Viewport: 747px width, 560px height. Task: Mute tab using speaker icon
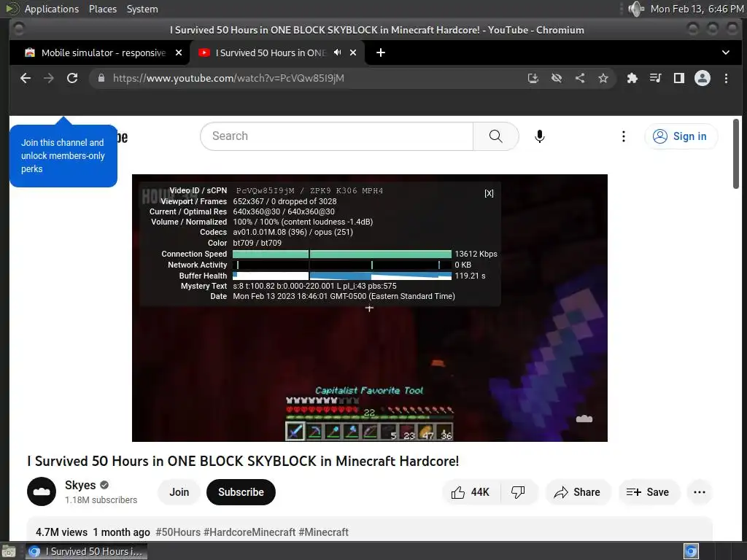coord(337,52)
